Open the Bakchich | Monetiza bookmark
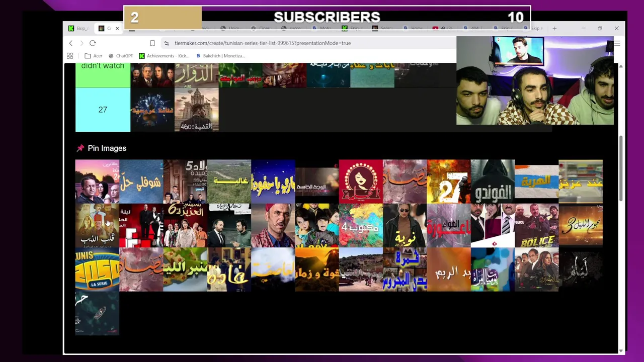Image resolution: width=644 pixels, height=362 pixels. pyautogui.click(x=220, y=56)
